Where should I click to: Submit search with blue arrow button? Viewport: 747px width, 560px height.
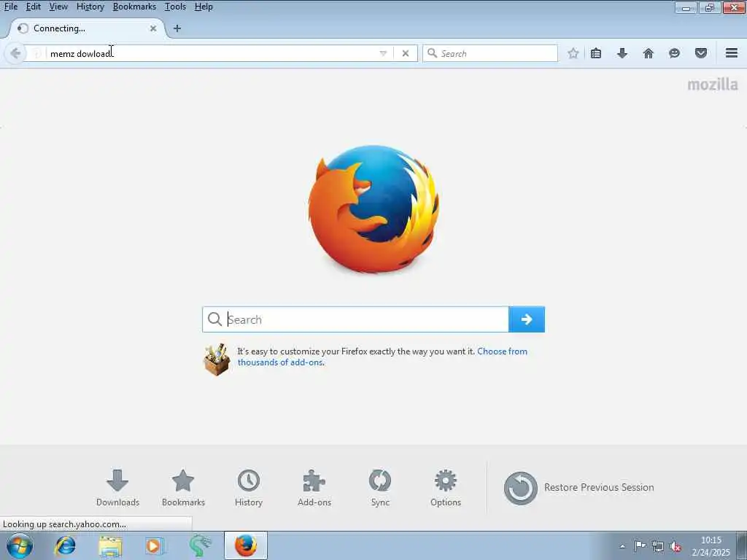[527, 319]
